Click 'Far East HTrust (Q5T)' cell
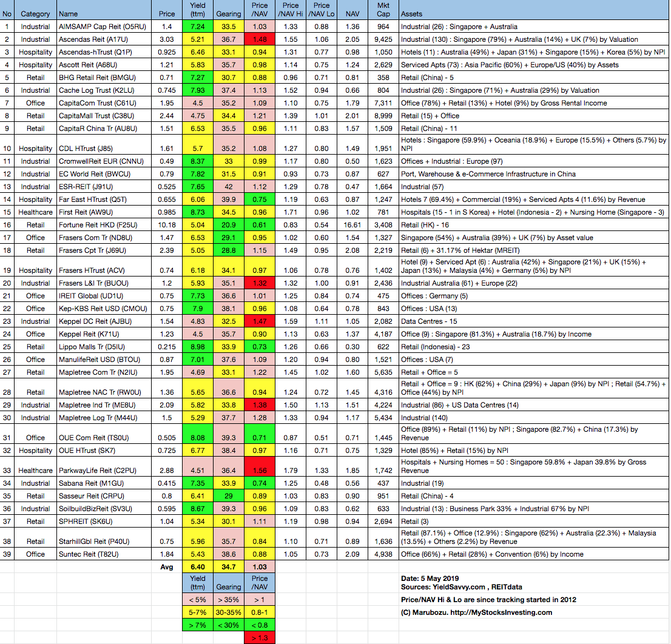671x644 pixels. 104,200
